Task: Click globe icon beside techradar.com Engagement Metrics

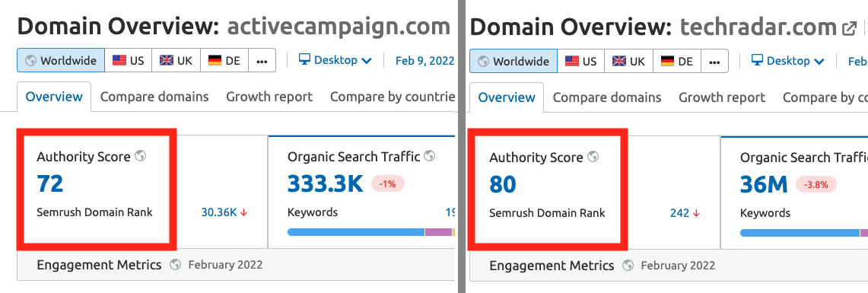Action: click(x=628, y=266)
